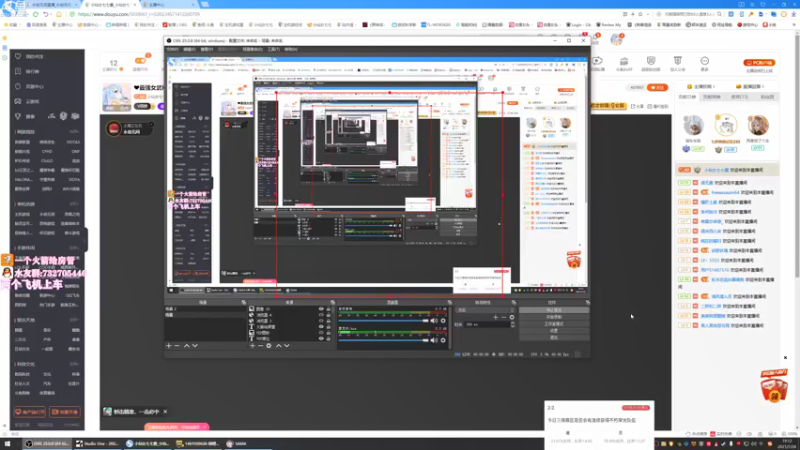Toggle visibility of the second source, browser 4
The image size is (800, 450).
pos(321,315)
